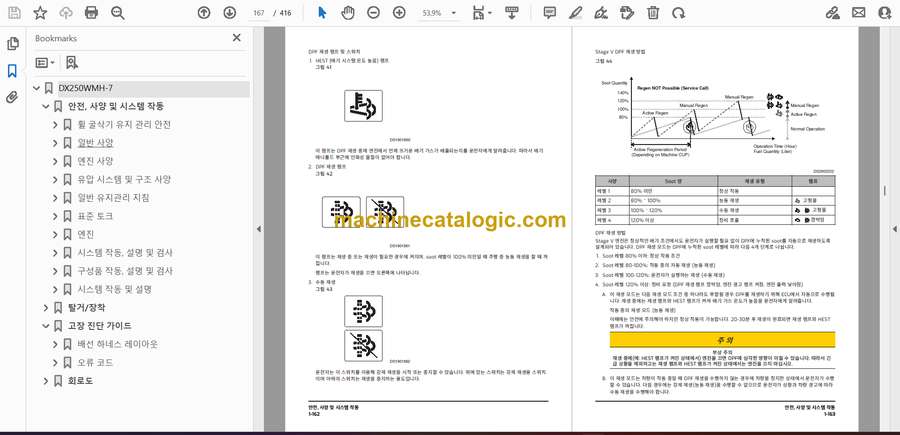Screen dimensions: 900x435
Task: Toggle the Bookmarks panel icon
Action: (x=12, y=71)
